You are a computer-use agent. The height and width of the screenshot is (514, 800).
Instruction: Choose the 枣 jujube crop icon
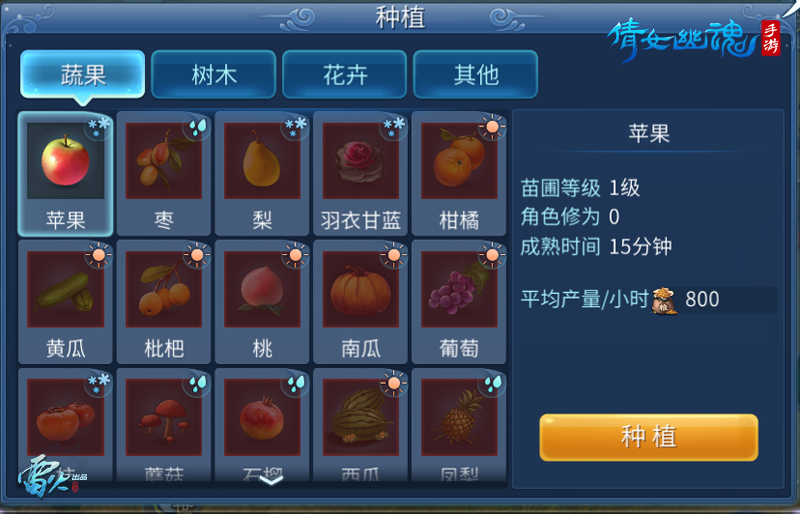[x=164, y=161]
